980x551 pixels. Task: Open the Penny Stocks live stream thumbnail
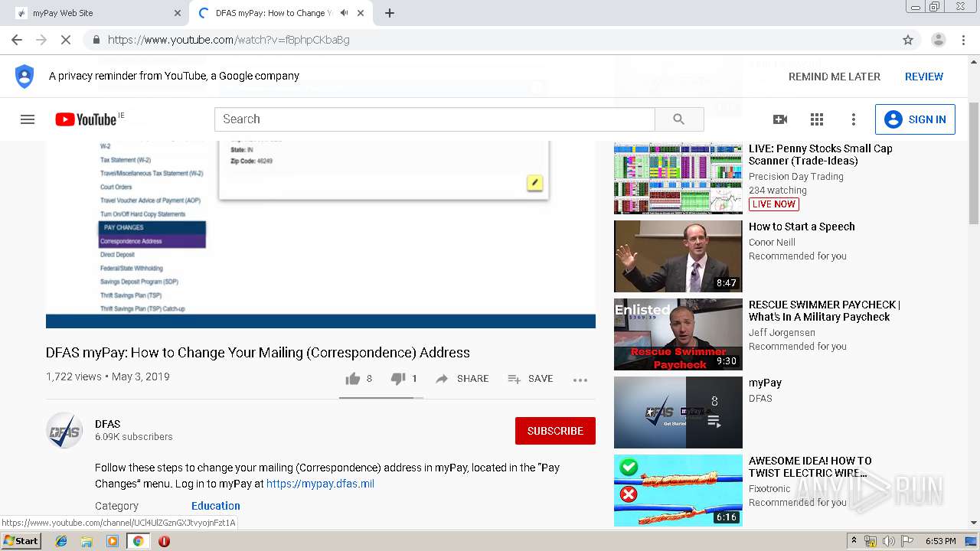pos(678,178)
